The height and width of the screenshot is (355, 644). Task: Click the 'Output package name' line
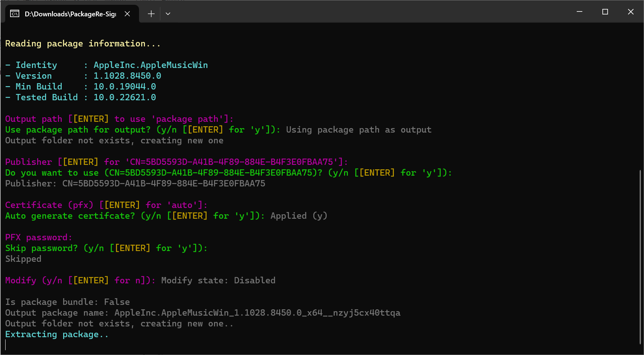pyautogui.click(x=203, y=313)
